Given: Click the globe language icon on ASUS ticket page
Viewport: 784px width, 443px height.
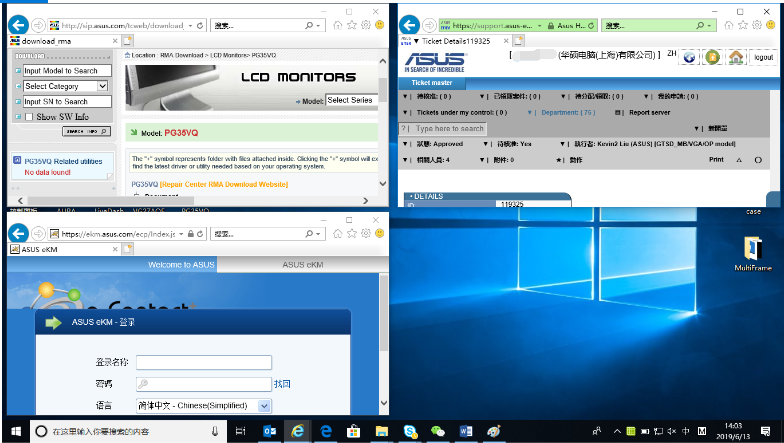Looking at the screenshot, I should coord(689,58).
